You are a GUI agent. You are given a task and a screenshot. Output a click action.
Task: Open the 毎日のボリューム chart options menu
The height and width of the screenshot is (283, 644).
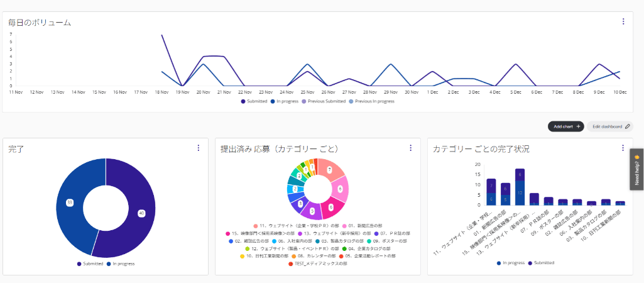point(623,21)
